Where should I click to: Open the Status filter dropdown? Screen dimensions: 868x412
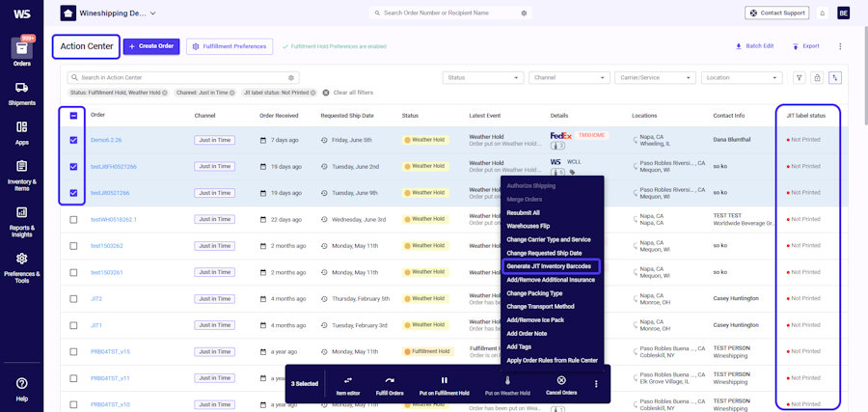coord(483,78)
